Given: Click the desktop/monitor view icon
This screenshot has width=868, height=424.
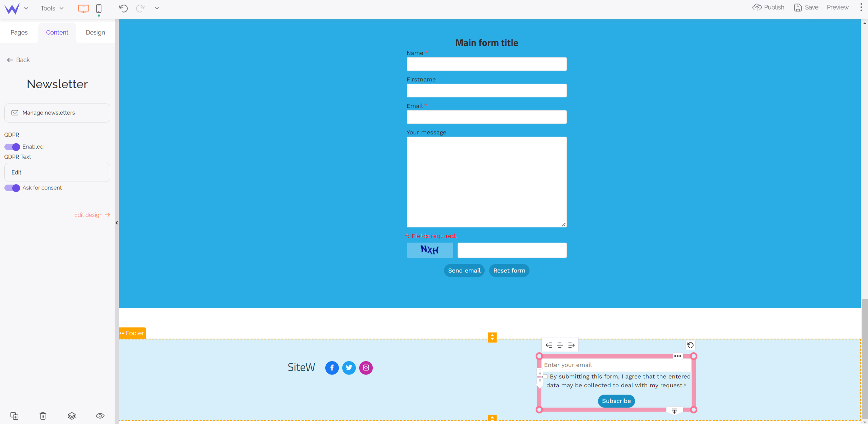Looking at the screenshot, I should point(83,8).
